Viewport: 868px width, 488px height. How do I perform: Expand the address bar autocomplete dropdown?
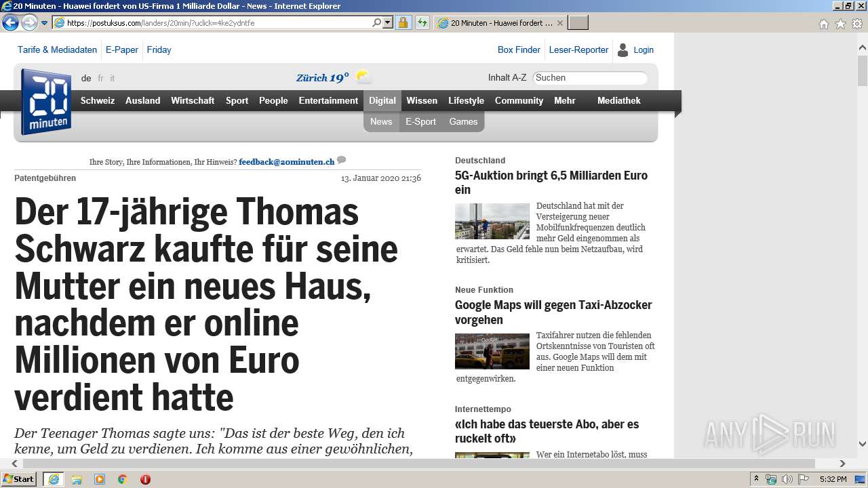(388, 23)
